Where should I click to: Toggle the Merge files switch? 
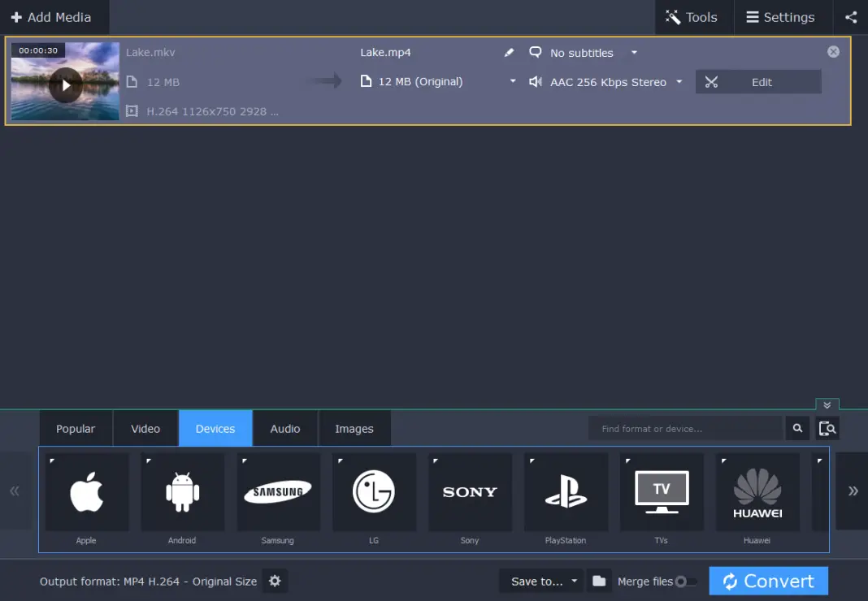click(x=686, y=582)
